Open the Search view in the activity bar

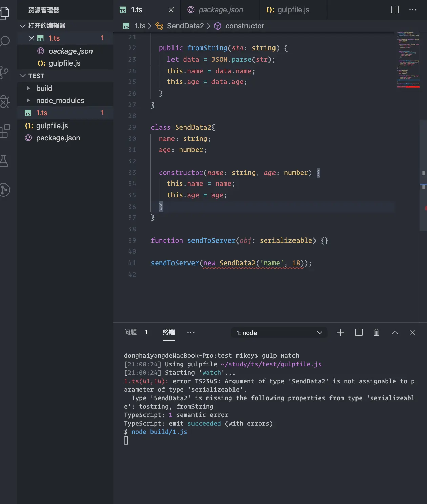[5, 41]
